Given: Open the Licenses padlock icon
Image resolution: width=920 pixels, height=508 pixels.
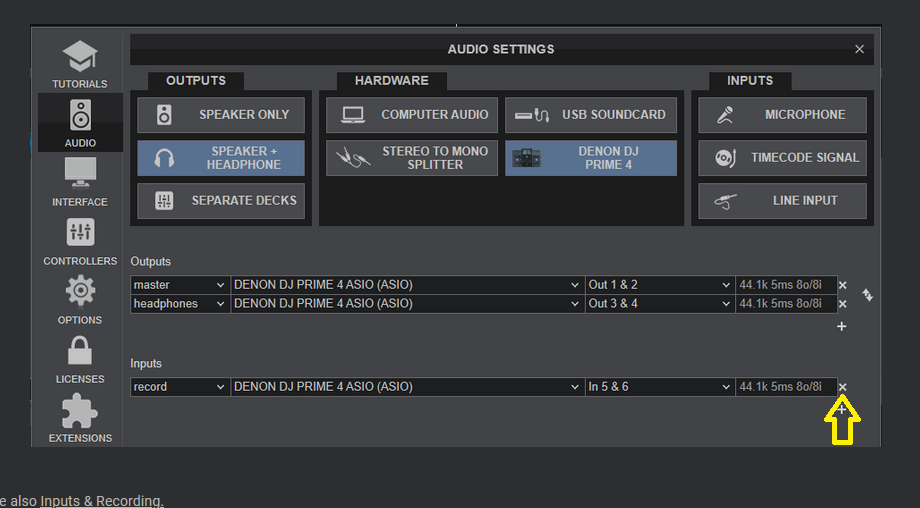Looking at the screenshot, I should click(80, 351).
